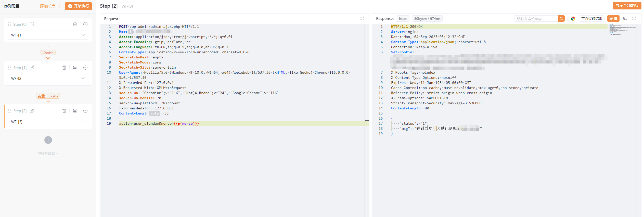Click the Cookie tag below Step [0]
Screen dimensions: 644x217
(48, 53)
